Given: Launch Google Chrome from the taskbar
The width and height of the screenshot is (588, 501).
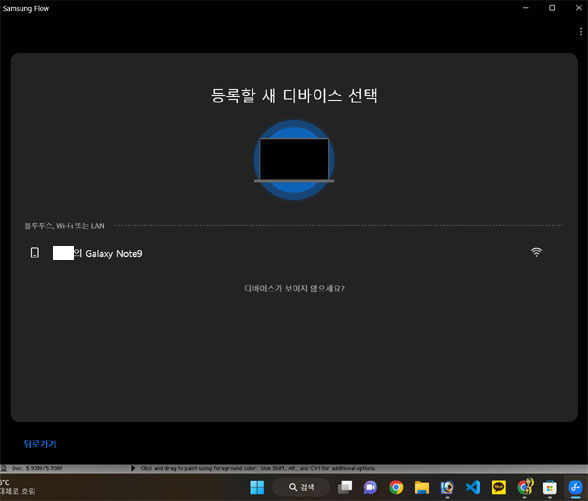Looking at the screenshot, I should point(396,488).
